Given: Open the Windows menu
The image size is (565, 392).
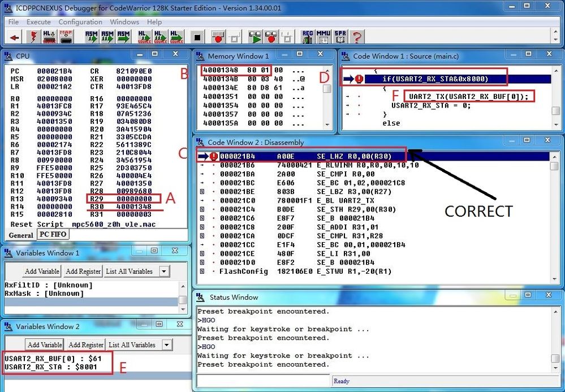Looking at the screenshot, I should (124, 22).
